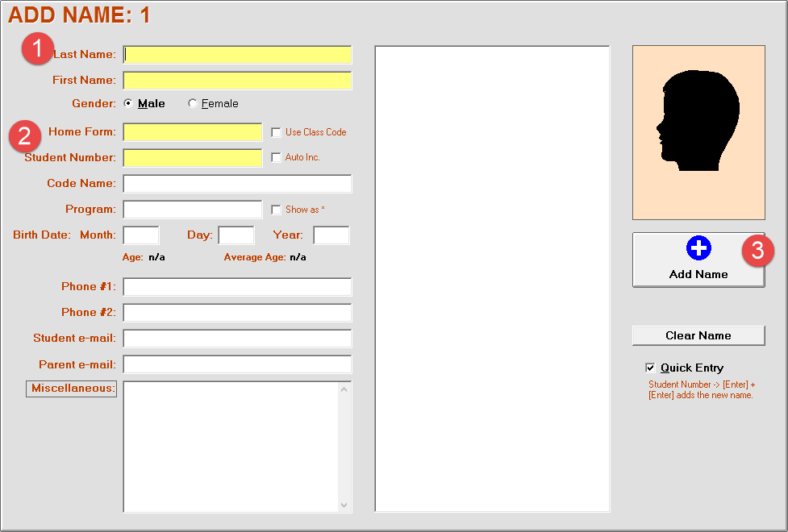The width and height of the screenshot is (788, 532).
Task: Click inside the Miscellaneous notes text area
Action: tap(231, 447)
